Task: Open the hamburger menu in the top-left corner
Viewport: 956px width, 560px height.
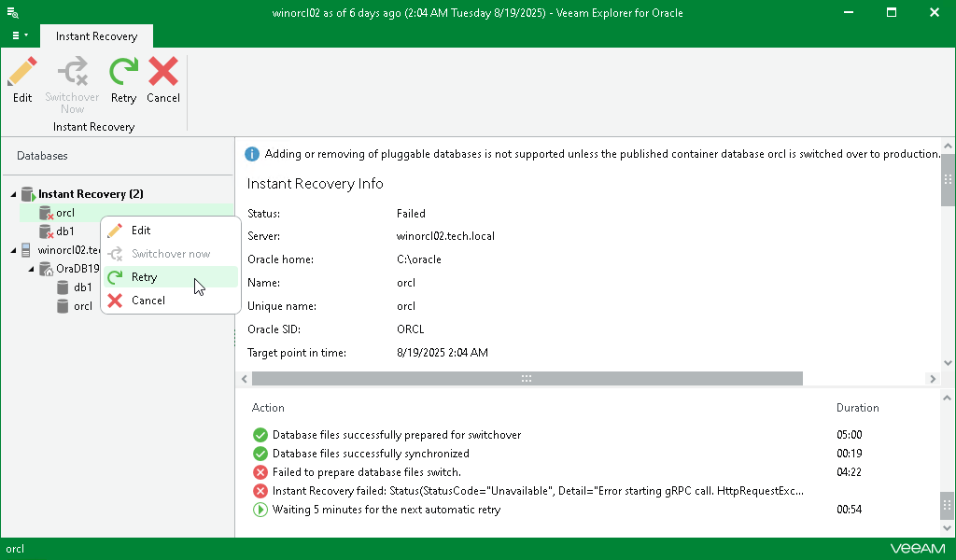Action: coord(14,35)
